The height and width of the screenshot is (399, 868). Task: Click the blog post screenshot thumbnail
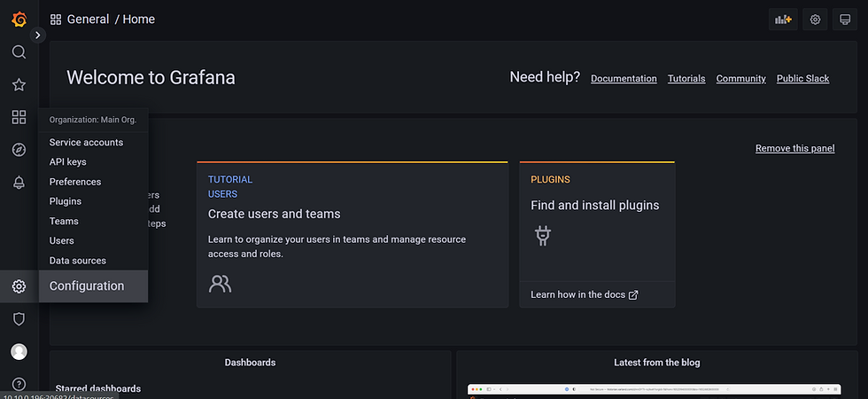point(655,391)
